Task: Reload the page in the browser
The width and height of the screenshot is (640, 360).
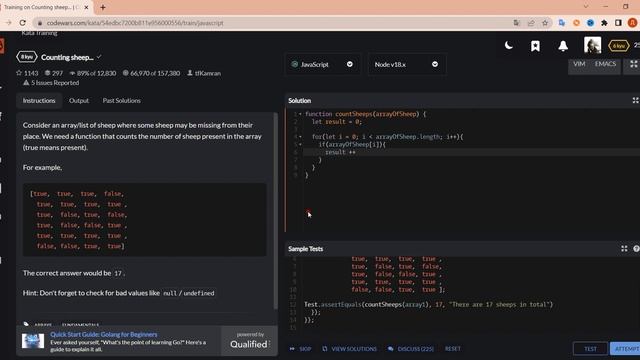Action: tap(23, 23)
